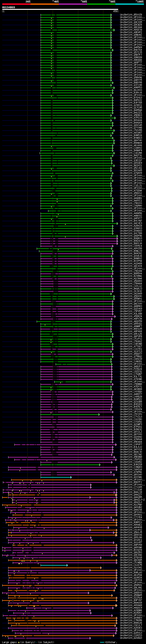Select hit label UniRef100_C4JK75
This screenshot has width=146, height=644.
click(131, 565)
